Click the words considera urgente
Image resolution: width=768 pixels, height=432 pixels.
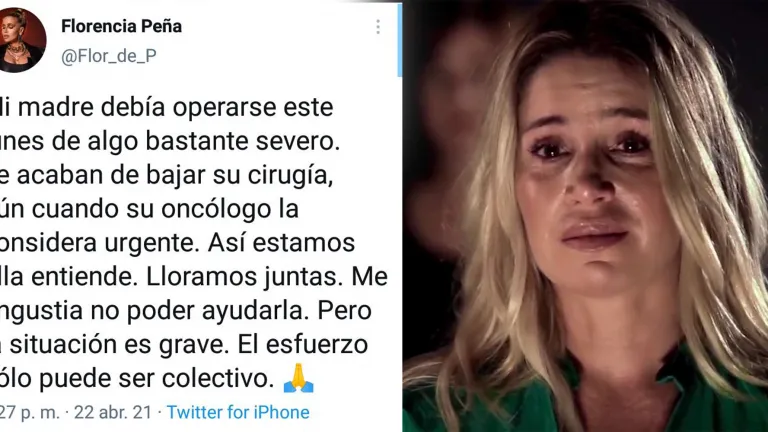tap(100, 243)
